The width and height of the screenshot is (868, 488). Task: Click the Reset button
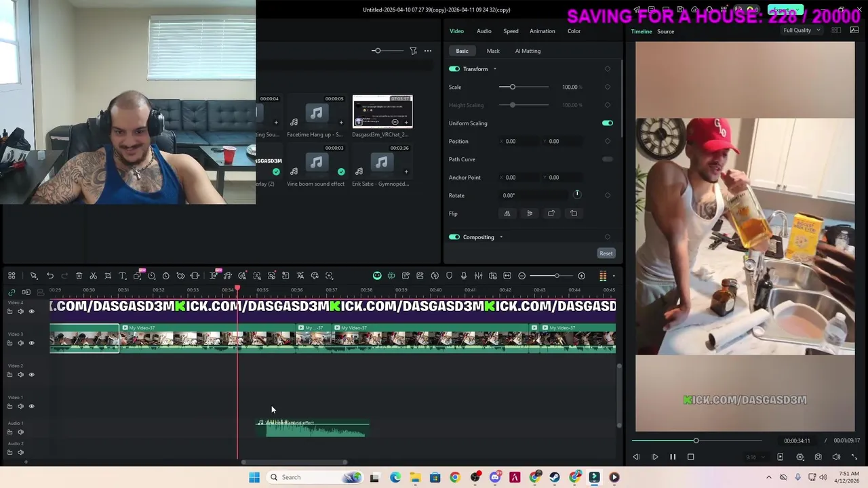pos(606,253)
